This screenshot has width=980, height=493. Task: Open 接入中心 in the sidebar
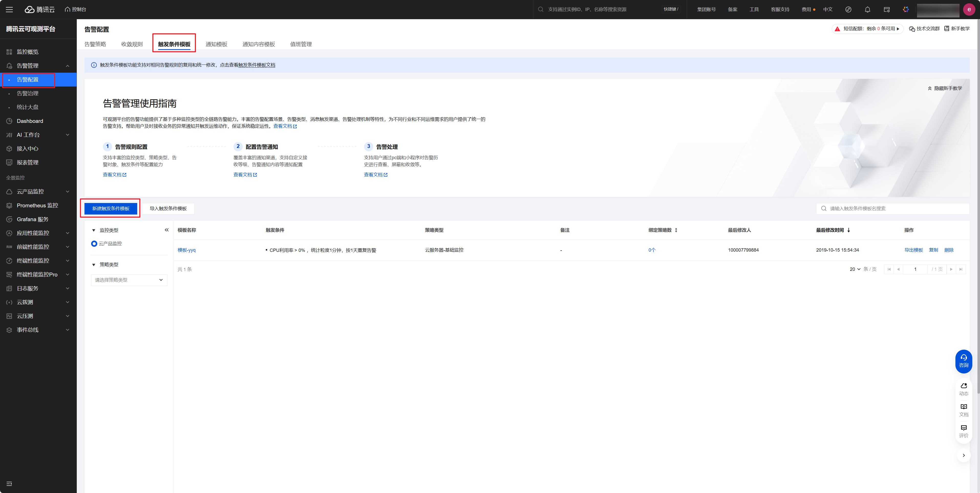38,149
